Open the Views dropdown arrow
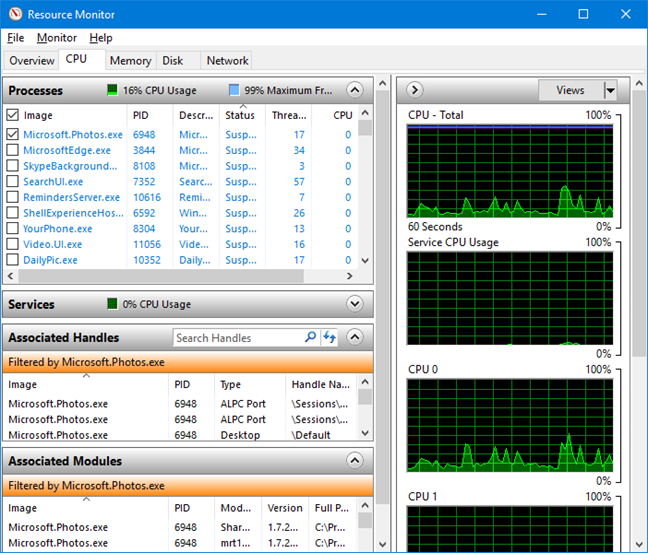 pyautogui.click(x=610, y=90)
